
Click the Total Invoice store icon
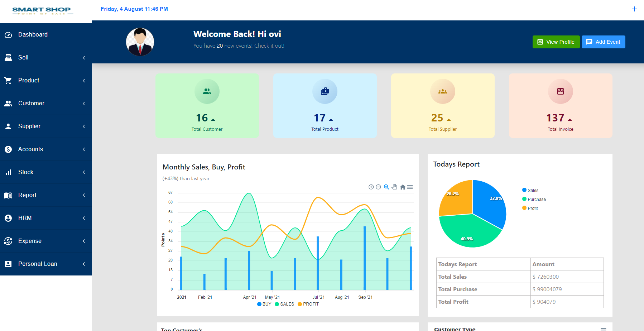[x=560, y=91]
